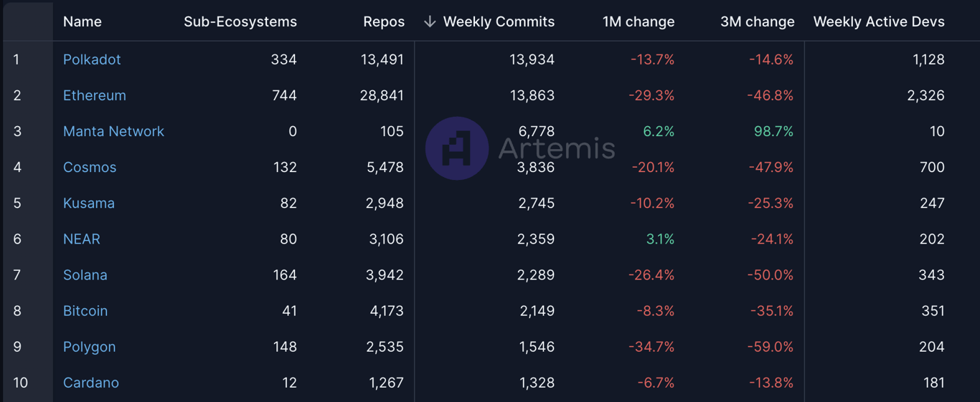Screen dimensions: 980x402
Task: Open the Kusama ecosystem link
Action: (89, 203)
